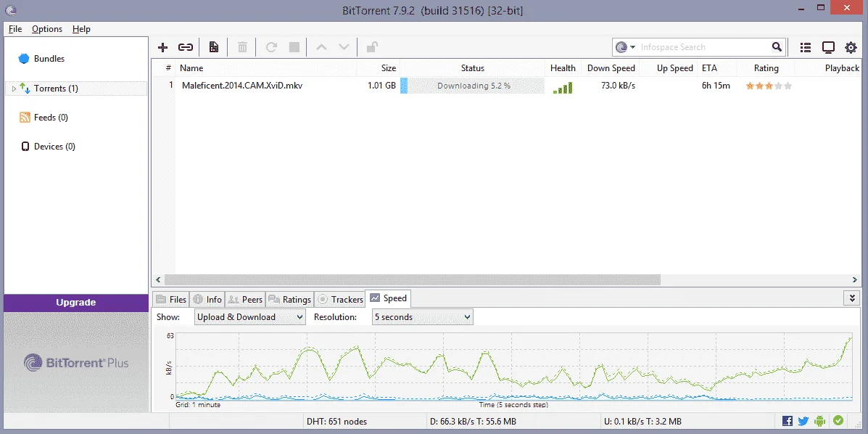
Task: Move torrent up the queue arrow
Action: (321, 47)
